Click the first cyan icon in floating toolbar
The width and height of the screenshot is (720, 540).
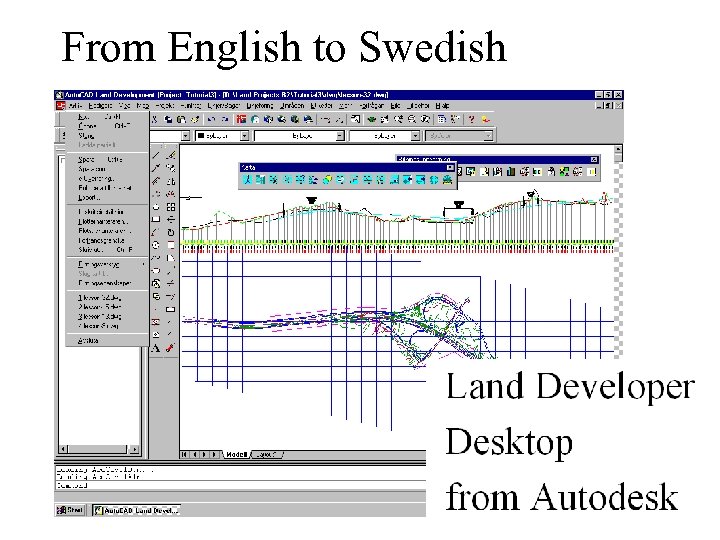coord(248,180)
